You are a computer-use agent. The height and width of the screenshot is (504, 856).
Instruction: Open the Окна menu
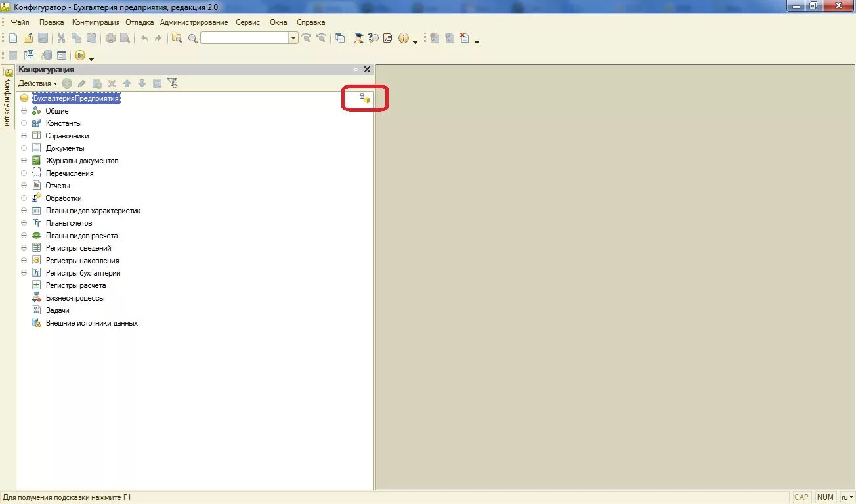[x=278, y=22]
